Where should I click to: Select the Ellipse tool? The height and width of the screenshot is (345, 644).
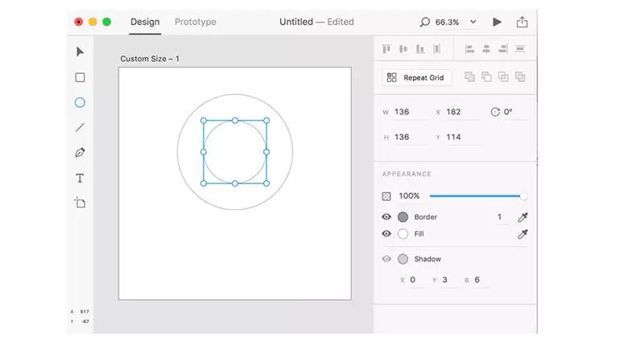click(x=80, y=102)
